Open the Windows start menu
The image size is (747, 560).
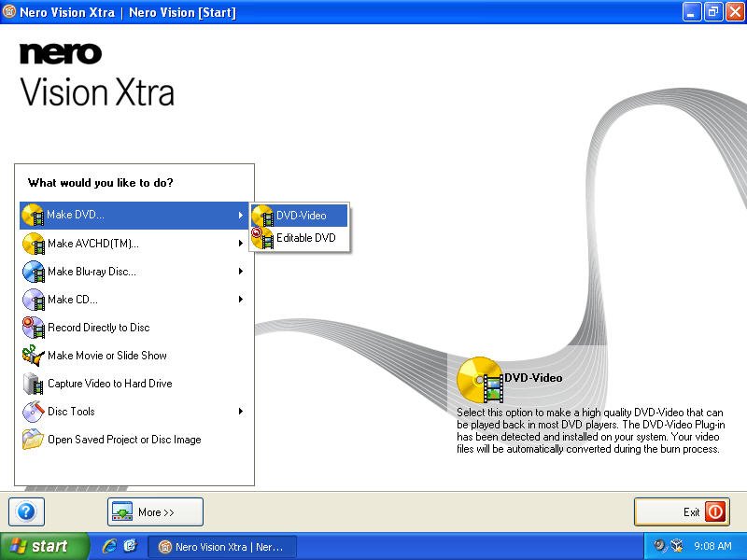pos(44,546)
